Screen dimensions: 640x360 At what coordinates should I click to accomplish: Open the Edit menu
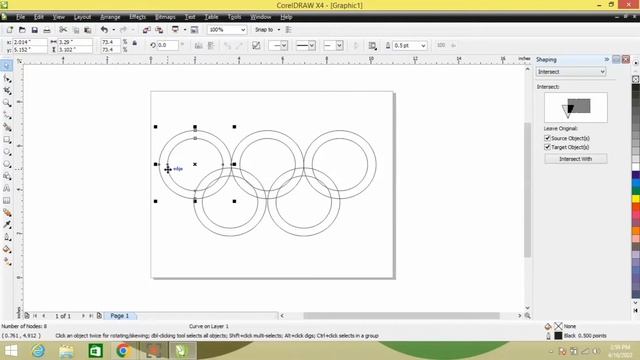[x=39, y=17]
